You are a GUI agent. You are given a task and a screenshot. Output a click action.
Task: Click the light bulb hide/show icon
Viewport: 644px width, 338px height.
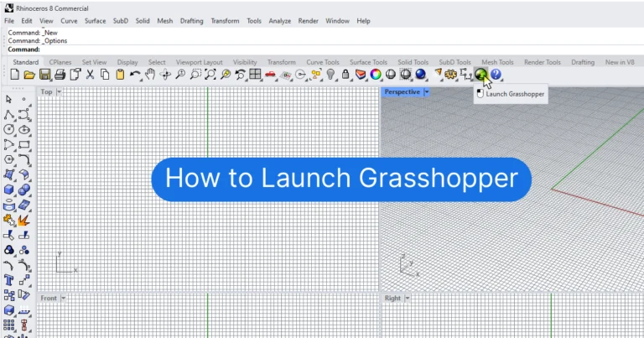click(x=330, y=75)
